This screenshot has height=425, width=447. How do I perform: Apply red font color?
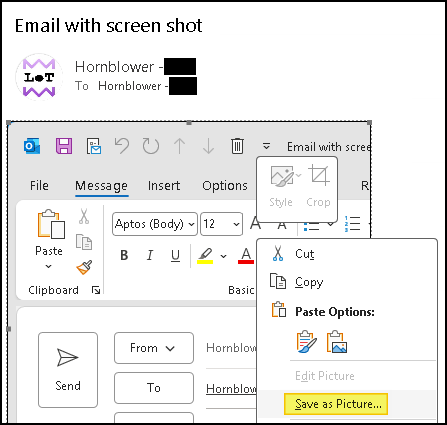[x=246, y=256]
